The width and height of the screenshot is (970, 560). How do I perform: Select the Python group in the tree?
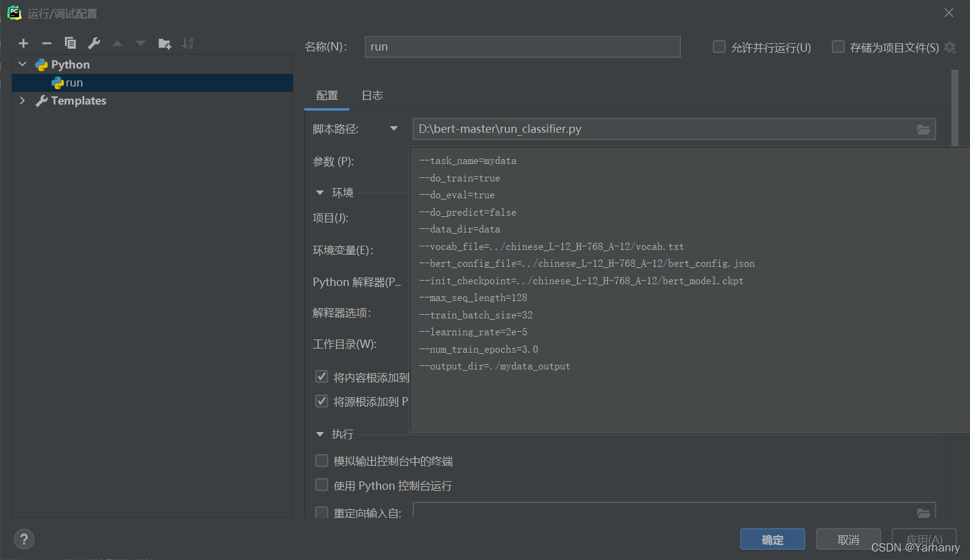pyautogui.click(x=153, y=64)
